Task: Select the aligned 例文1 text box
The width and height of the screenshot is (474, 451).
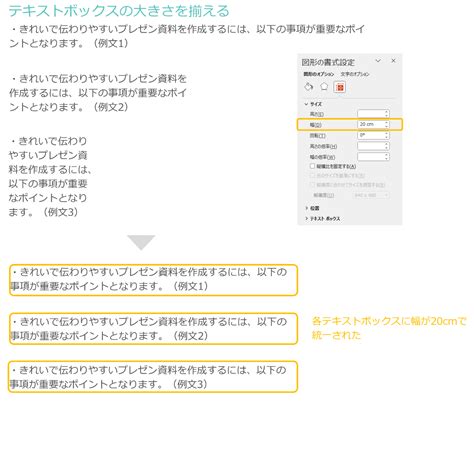Action: click(x=153, y=280)
